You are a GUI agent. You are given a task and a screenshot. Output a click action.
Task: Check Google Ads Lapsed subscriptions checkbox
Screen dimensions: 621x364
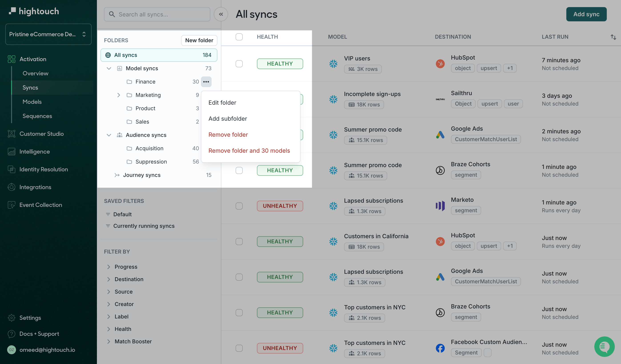239,277
